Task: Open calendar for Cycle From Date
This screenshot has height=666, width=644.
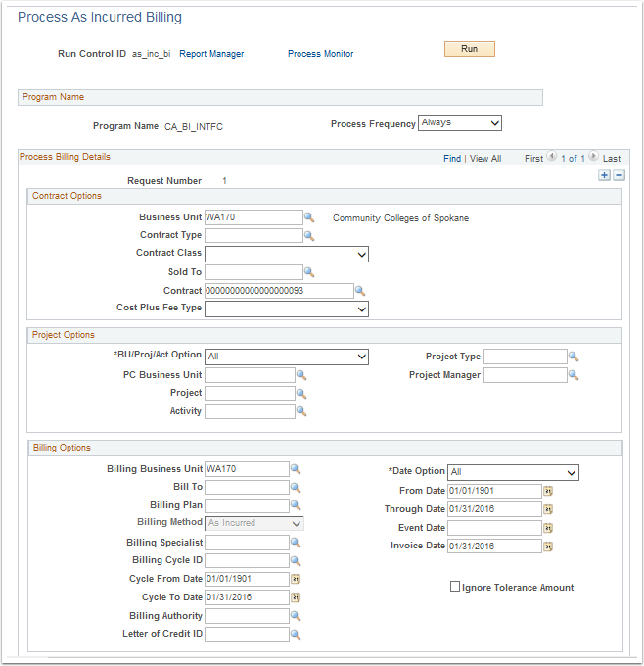Action: click(x=296, y=579)
